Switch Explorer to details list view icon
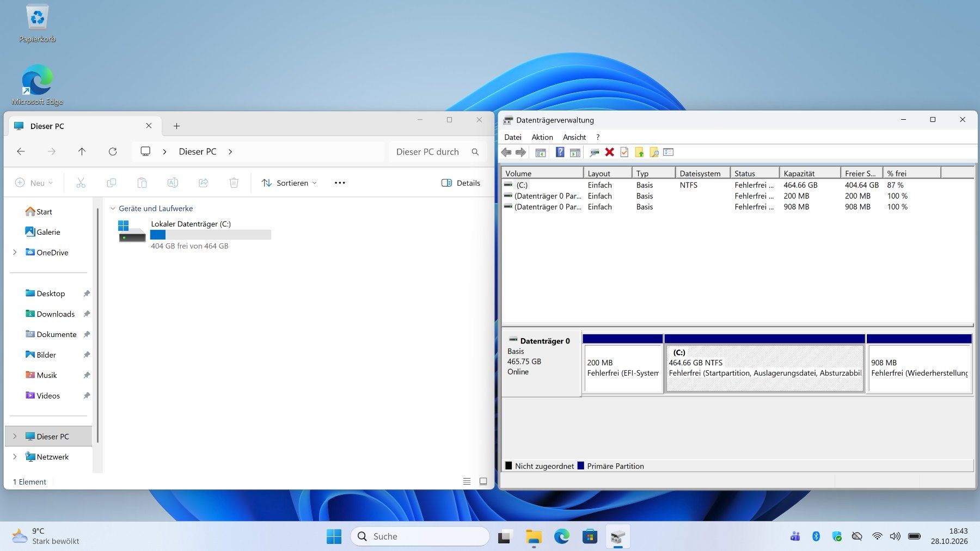The width and height of the screenshot is (980, 551). [x=467, y=481]
